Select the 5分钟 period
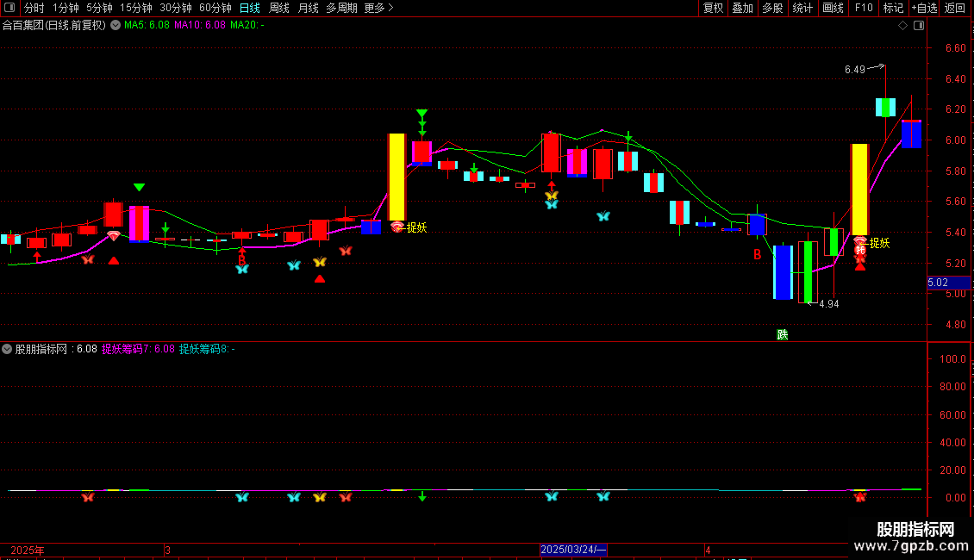This screenshot has width=974, height=560. [99, 8]
